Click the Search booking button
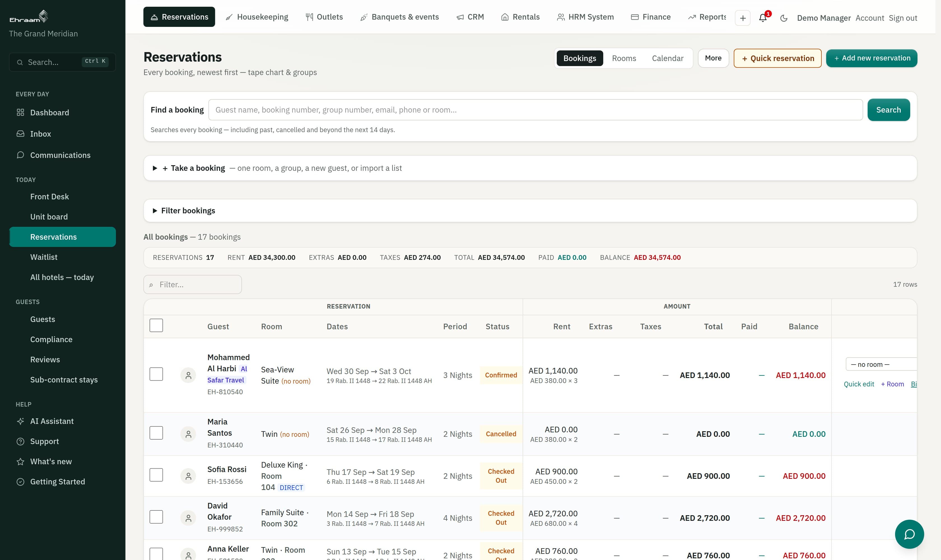This screenshot has height=560, width=941. [x=888, y=110]
